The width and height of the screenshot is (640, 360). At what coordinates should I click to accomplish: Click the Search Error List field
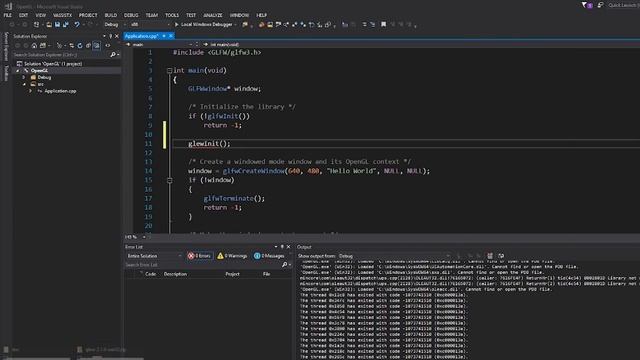click(x=202, y=265)
